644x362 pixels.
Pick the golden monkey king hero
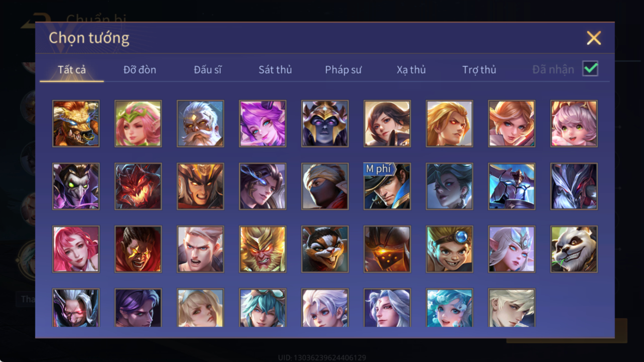point(262,249)
